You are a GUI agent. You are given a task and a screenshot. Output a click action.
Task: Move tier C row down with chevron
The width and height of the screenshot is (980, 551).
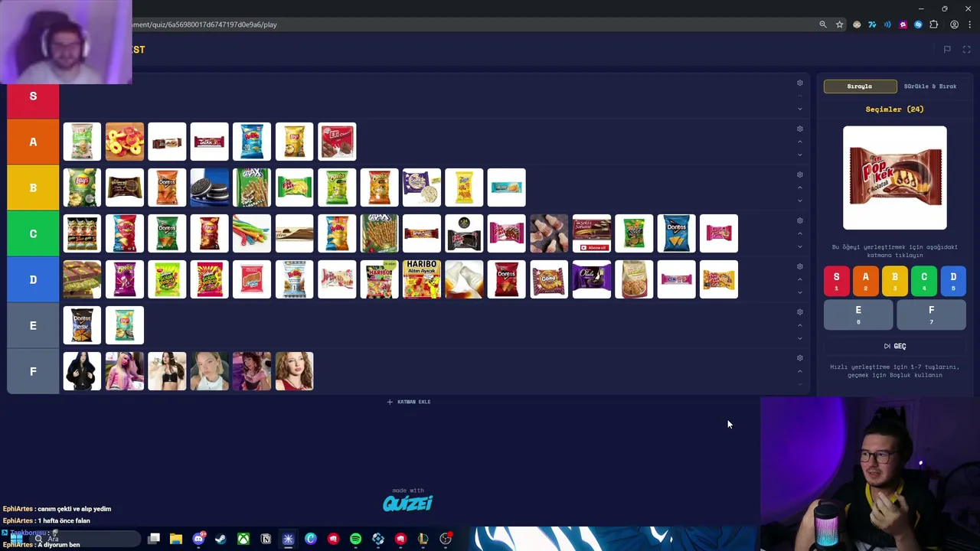pyautogui.click(x=800, y=246)
